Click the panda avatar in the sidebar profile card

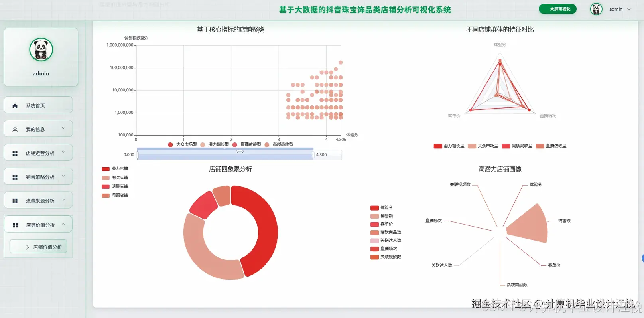click(41, 49)
